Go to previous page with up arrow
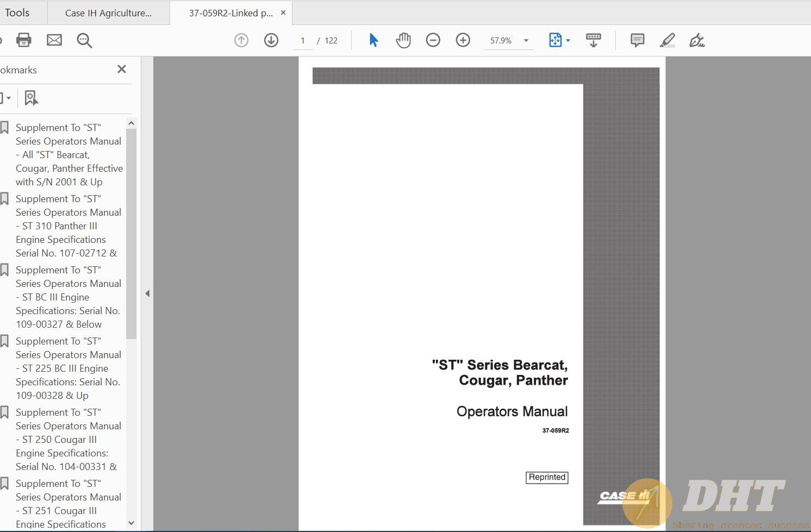The width and height of the screenshot is (811, 532). coord(241,40)
